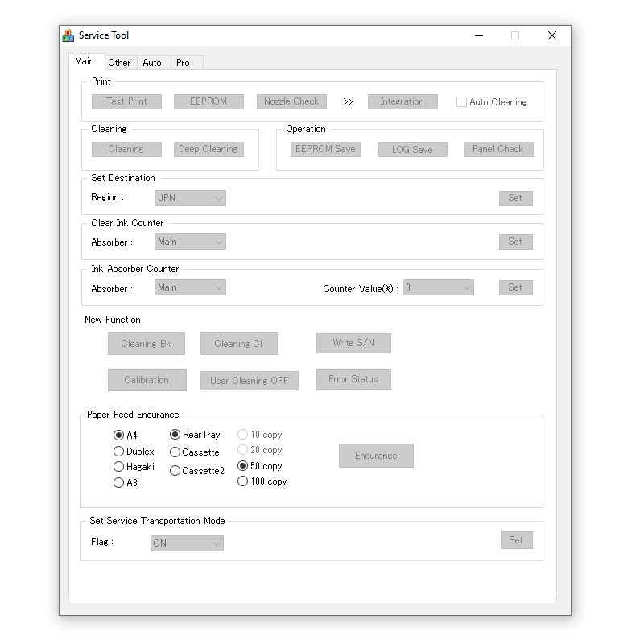Select the Duplex radio button

coord(119,452)
